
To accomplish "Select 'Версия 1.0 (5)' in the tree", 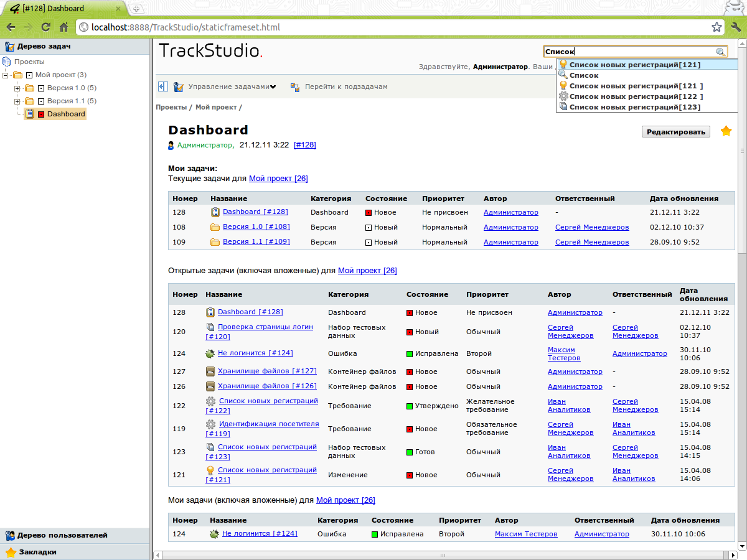I will pyautogui.click(x=72, y=88).
